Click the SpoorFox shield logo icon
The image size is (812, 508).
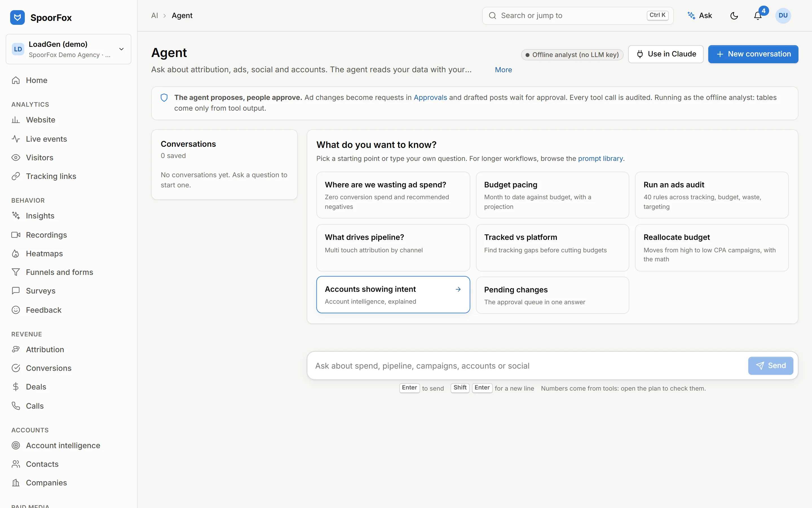pos(17,17)
